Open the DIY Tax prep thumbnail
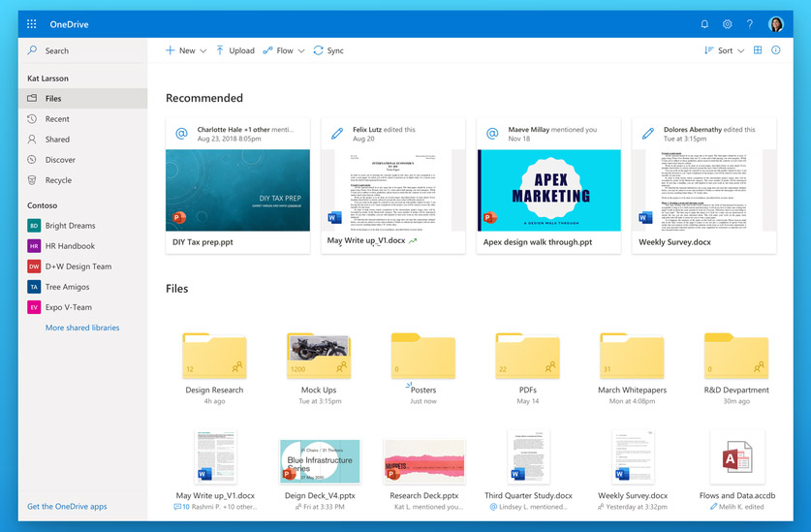Screen dimensions: 811x532 point(238,190)
